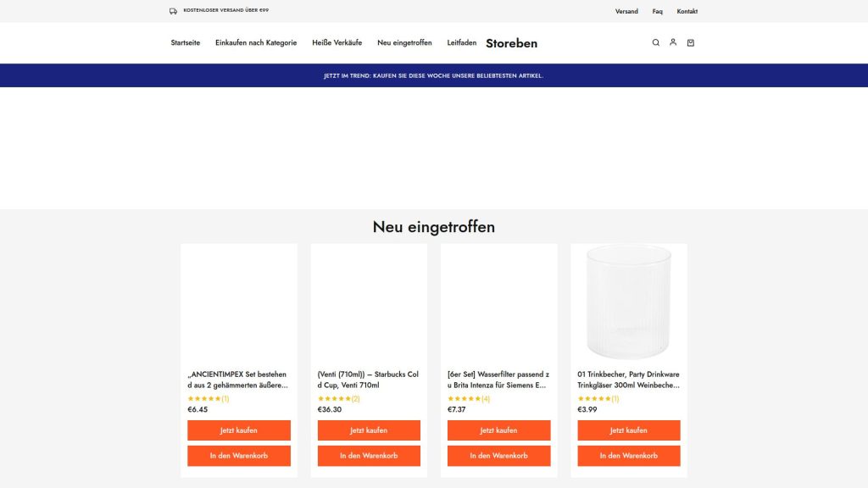This screenshot has height=488, width=868.
Task: Open the Wasserfilter Brita Intenza title
Action: pos(498,380)
